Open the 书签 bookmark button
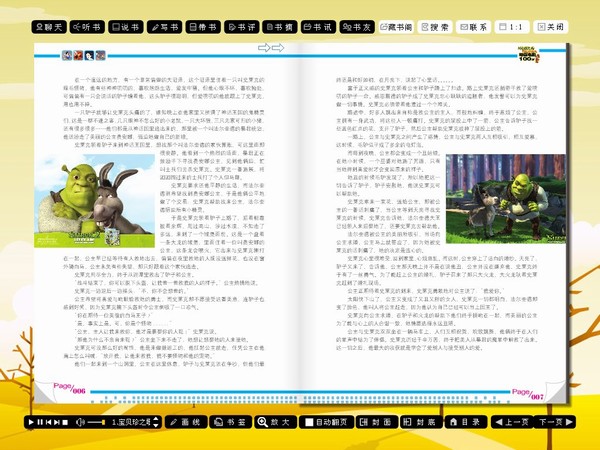This screenshot has height=450, width=600. pos(230,422)
